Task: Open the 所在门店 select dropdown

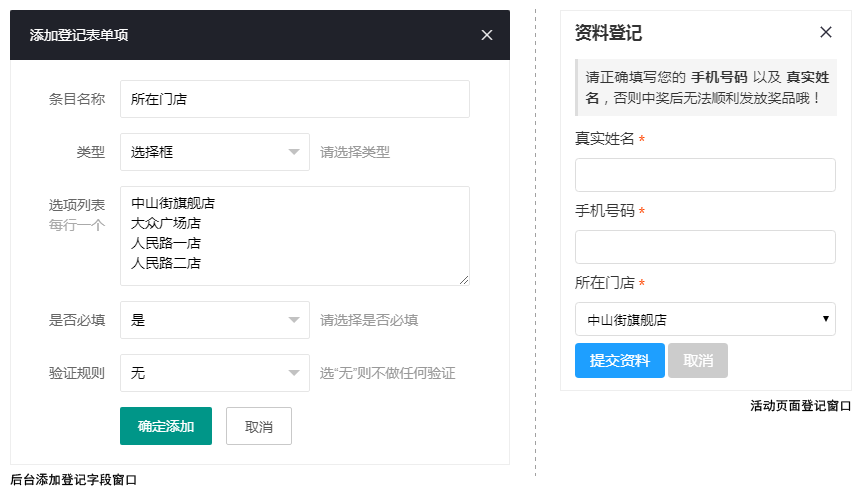Action: pyautogui.click(x=705, y=319)
